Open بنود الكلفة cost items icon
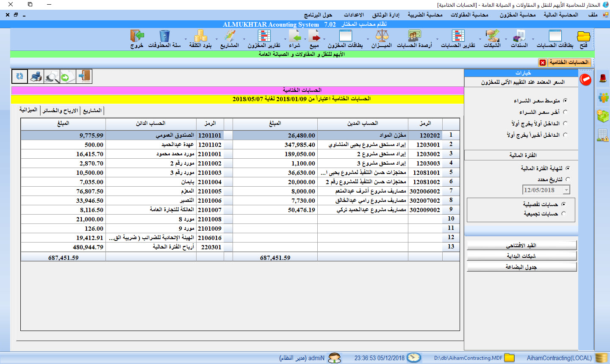 point(200,38)
